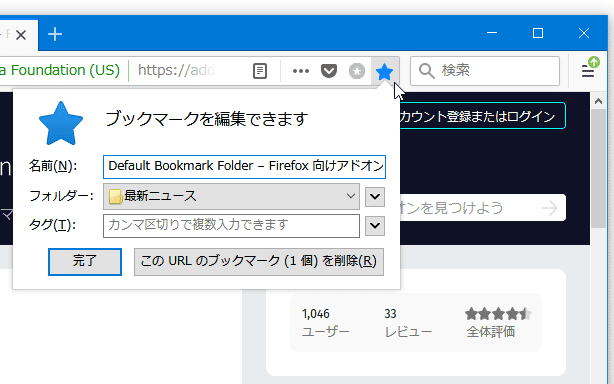Image resolution: width=614 pixels, height=384 pixels.
Task: Click the green Foundation (US) site identity label
Action: click(60, 70)
